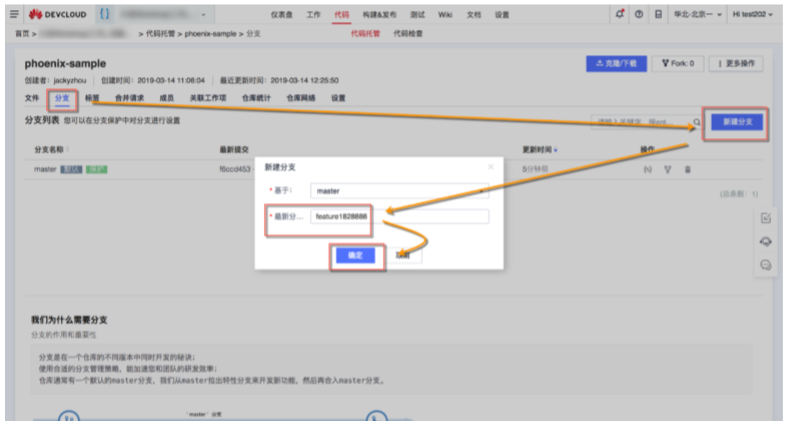Viewport: 787px width, 421px height.
Task: Close the 新建分支 dialog with the X
Action: coord(491,167)
